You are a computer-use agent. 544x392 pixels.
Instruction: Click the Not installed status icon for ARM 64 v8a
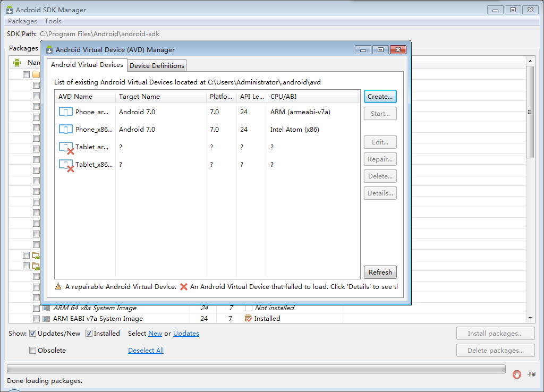tap(249, 308)
